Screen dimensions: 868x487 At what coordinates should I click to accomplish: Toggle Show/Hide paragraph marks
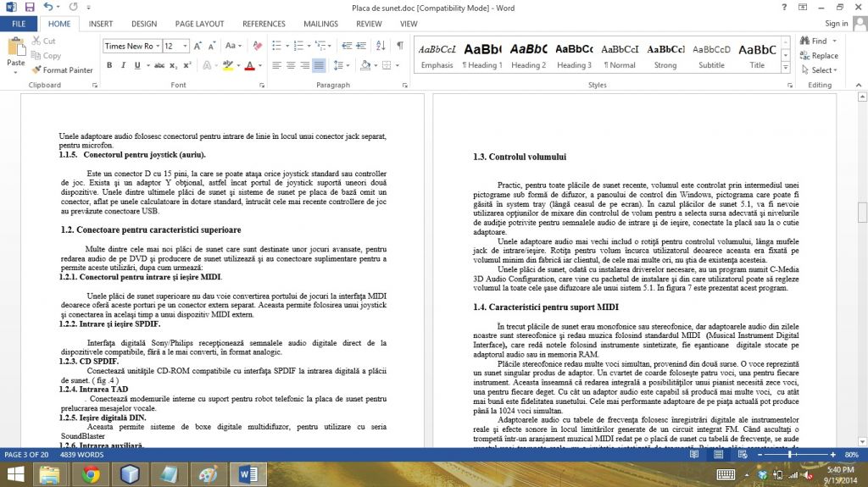[399, 46]
